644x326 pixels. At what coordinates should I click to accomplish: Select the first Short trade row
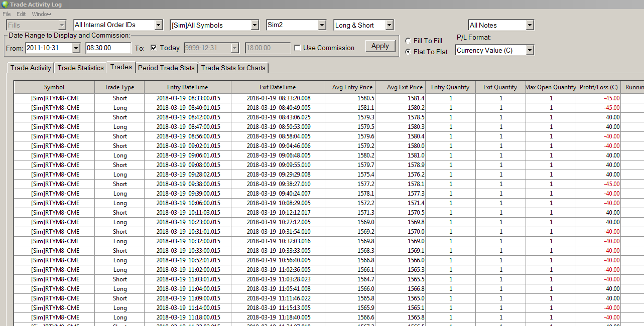[119, 98]
